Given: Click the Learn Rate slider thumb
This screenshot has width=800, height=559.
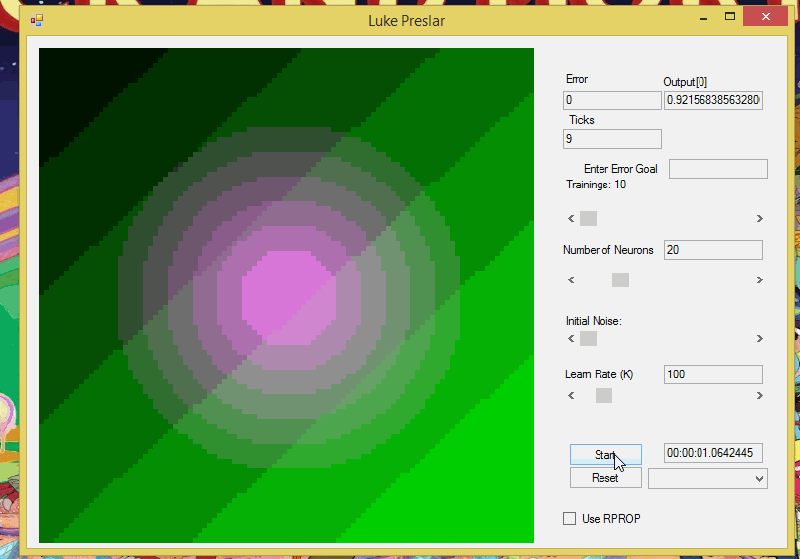Looking at the screenshot, I should [x=604, y=396].
